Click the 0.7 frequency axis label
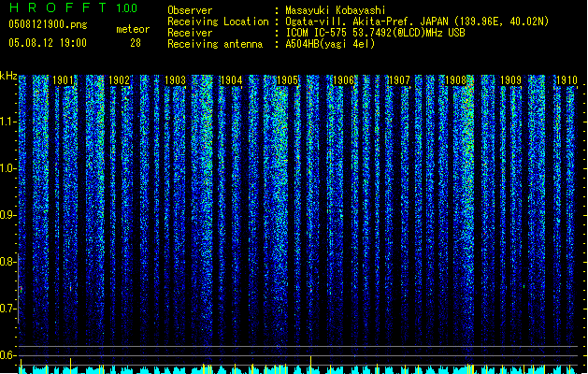The width and height of the screenshot is (588, 374). coord(8,309)
